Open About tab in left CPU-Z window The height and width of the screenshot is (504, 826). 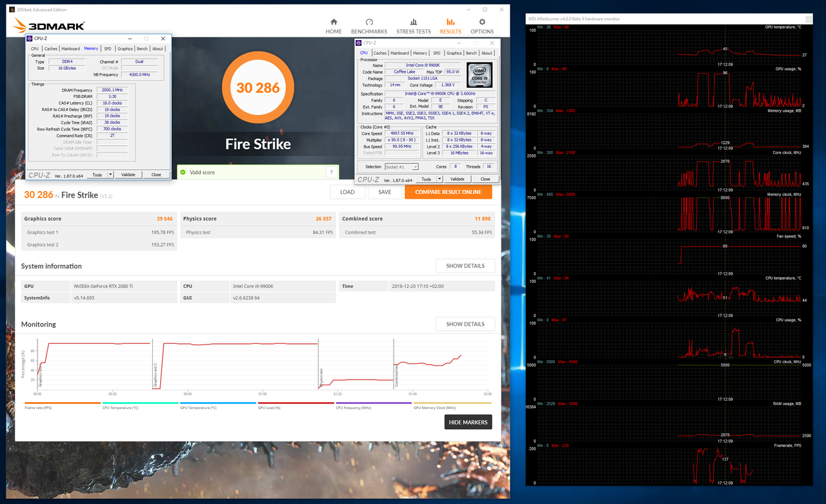tap(158, 48)
